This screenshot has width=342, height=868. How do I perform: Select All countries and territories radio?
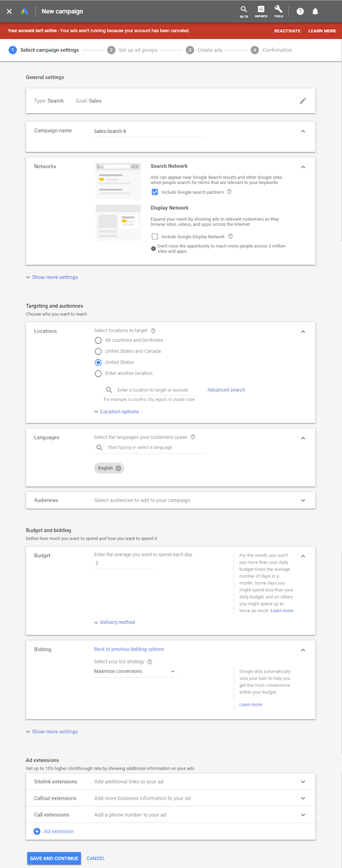point(98,340)
